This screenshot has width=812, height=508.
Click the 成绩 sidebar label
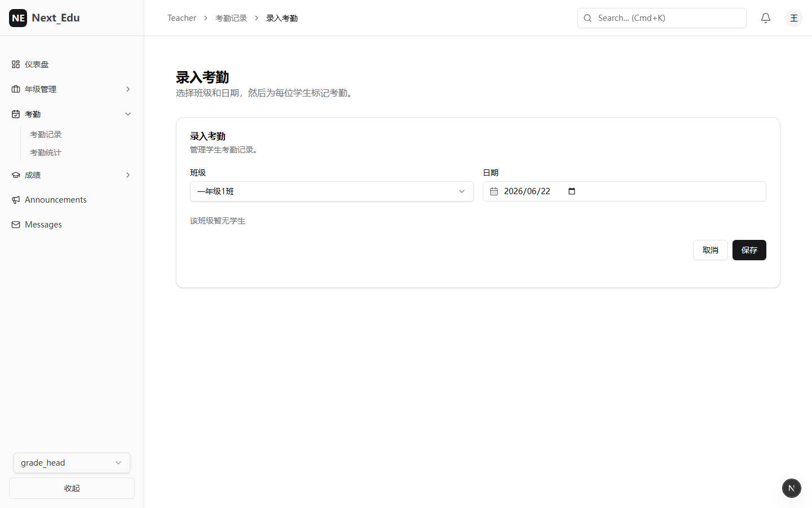click(x=33, y=175)
